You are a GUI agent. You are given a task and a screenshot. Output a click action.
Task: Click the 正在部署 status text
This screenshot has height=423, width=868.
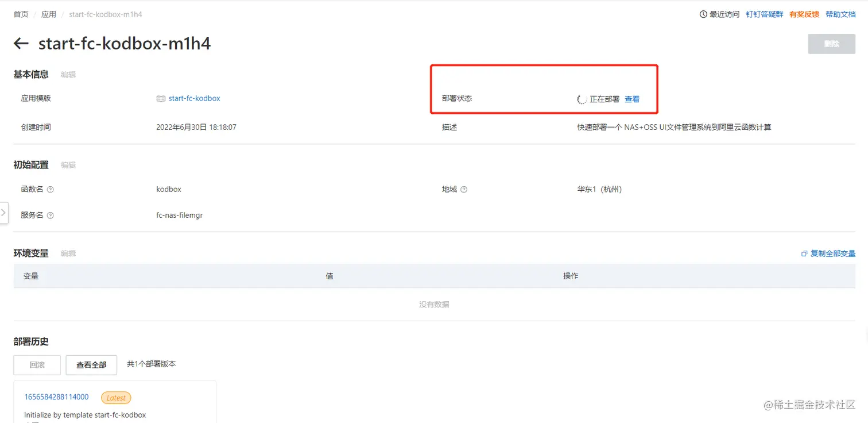click(x=604, y=99)
